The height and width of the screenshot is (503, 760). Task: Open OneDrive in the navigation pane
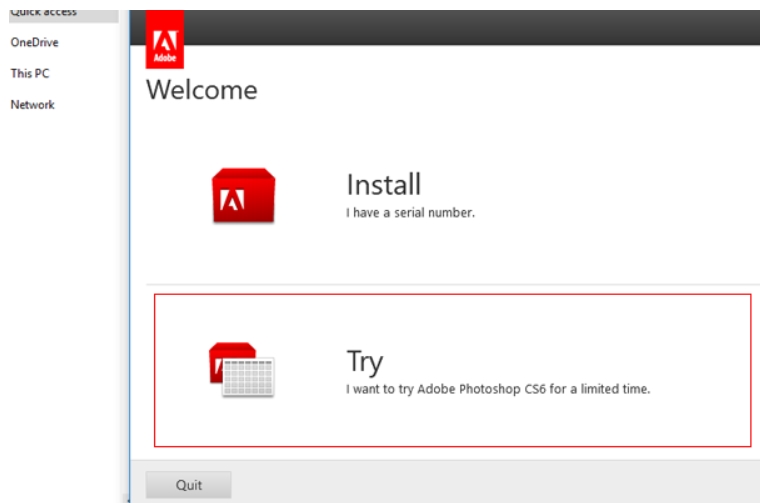(x=34, y=42)
